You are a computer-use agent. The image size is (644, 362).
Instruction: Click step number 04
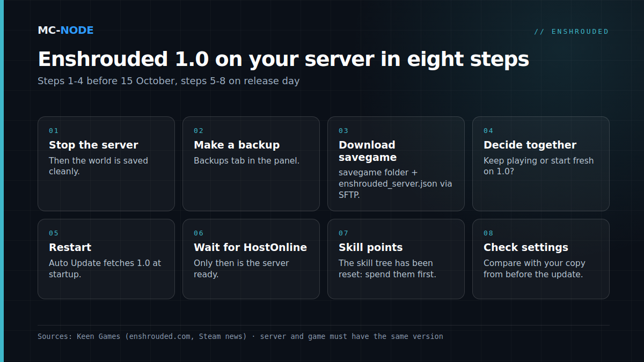[x=488, y=131]
